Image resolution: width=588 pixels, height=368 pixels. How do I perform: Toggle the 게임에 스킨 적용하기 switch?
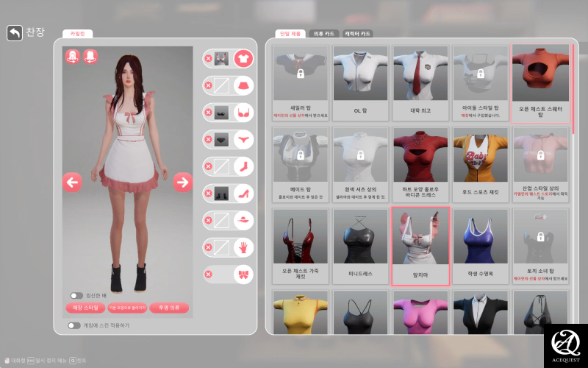coord(73,325)
